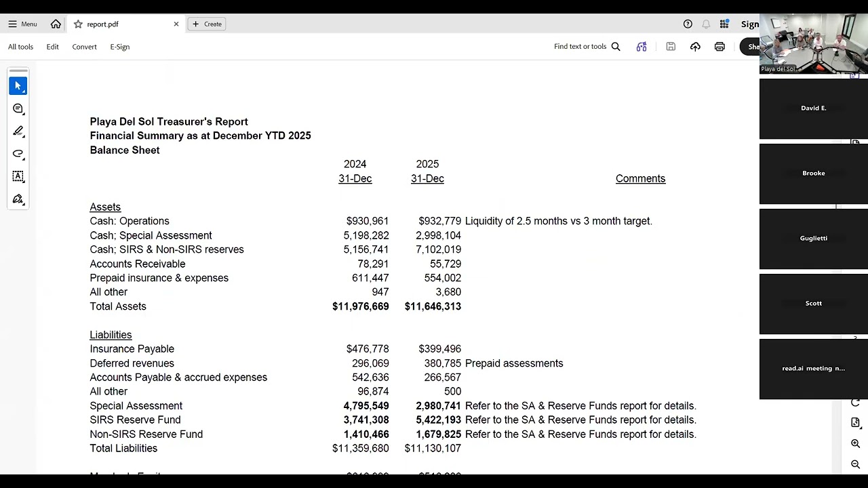
Task: Open the apps grid launcher
Action: point(724,24)
